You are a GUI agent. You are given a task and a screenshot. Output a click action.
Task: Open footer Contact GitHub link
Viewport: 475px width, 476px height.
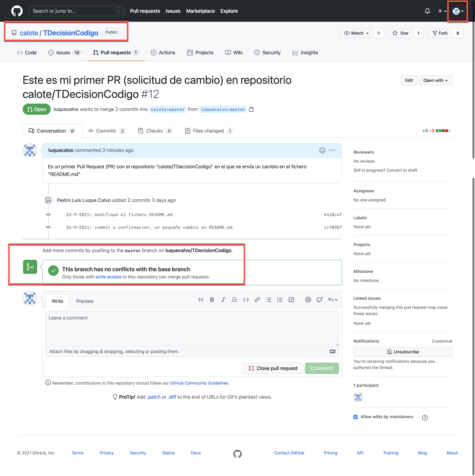(289, 453)
